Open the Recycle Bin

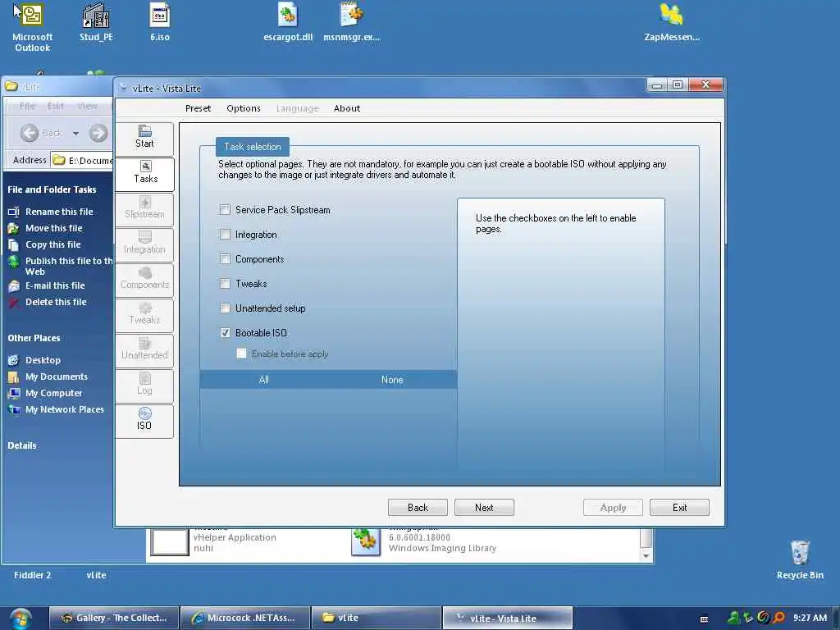pos(800,559)
